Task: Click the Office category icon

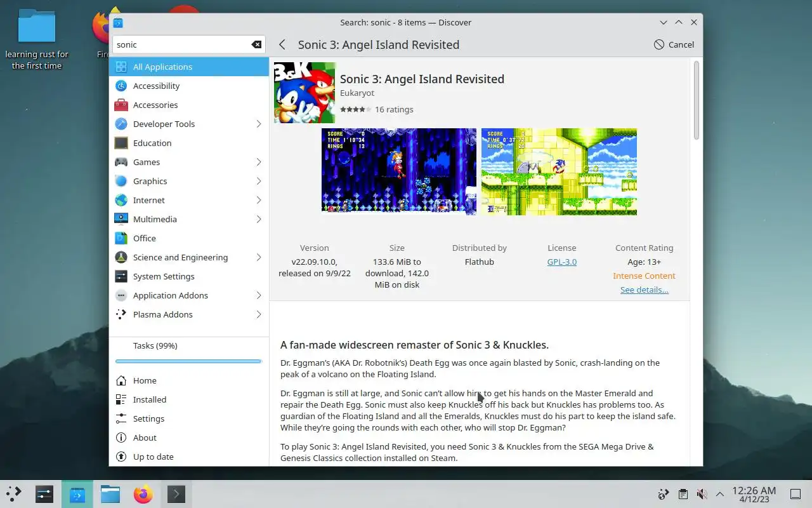Action: point(121,238)
